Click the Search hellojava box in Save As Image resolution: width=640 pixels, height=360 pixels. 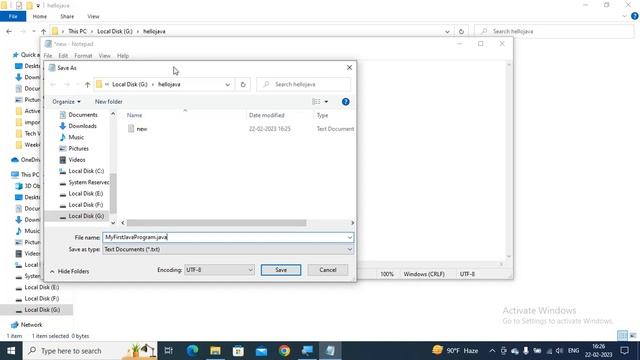click(304, 84)
